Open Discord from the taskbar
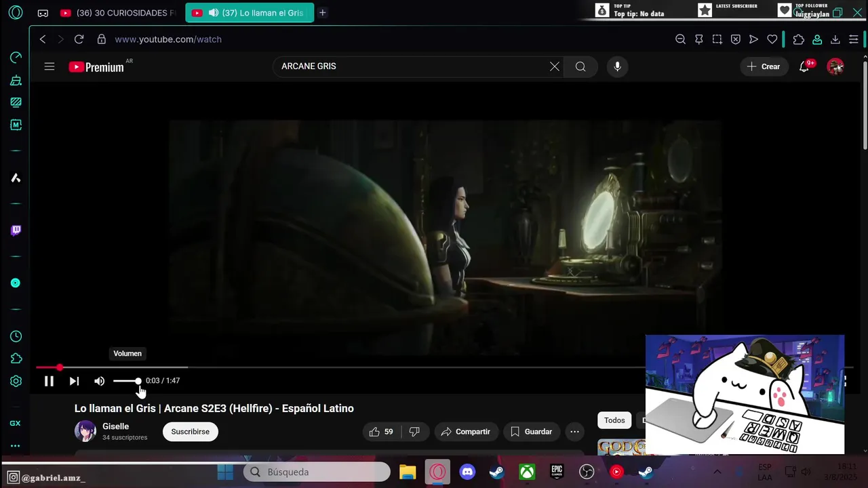The width and height of the screenshot is (868, 488). [x=467, y=472]
